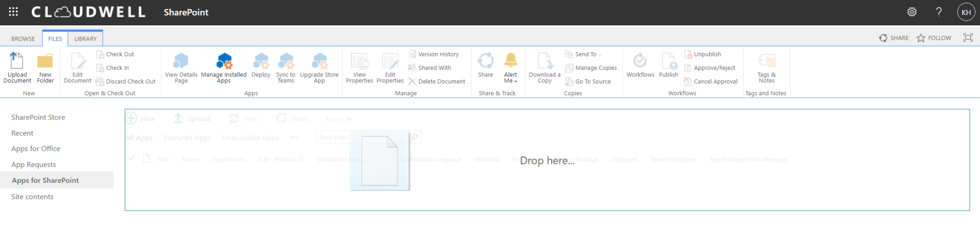
Task: Open Recent in the sidebar
Action: 22,133
